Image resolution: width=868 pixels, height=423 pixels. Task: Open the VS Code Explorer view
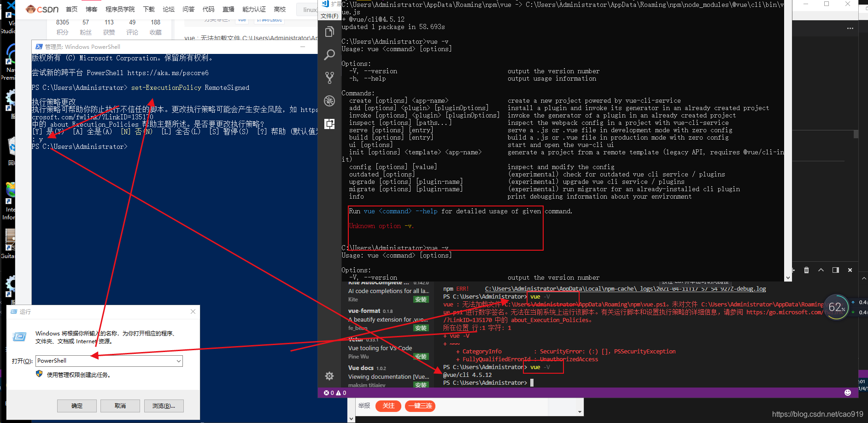(x=329, y=32)
